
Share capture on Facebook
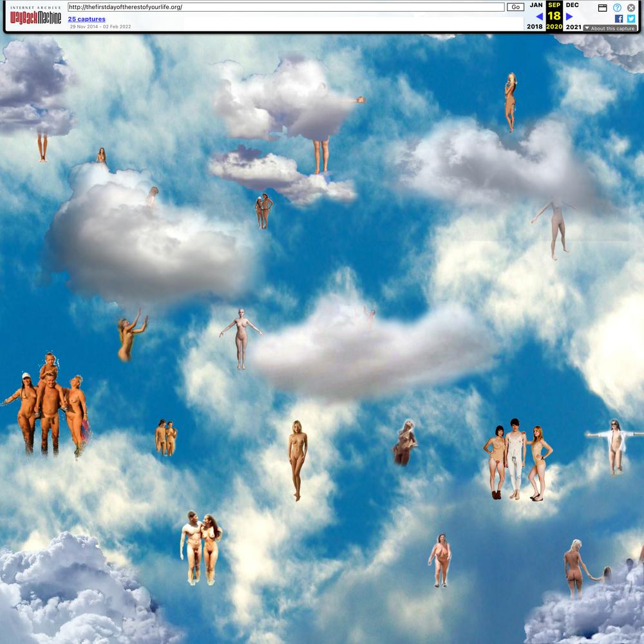pos(619,19)
